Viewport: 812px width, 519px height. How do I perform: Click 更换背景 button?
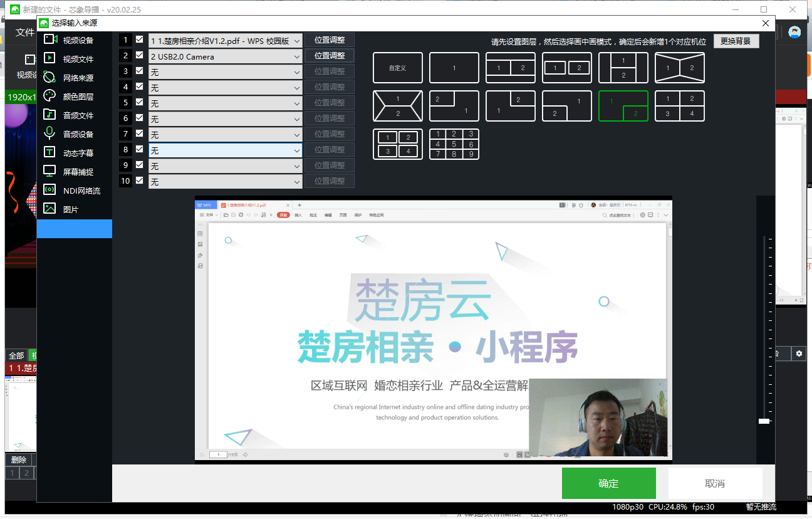coord(736,41)
